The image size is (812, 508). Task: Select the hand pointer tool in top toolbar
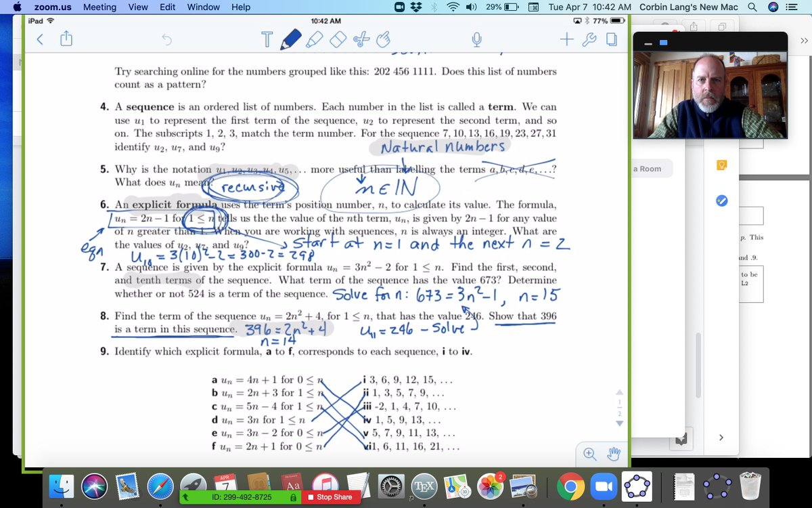384,40
